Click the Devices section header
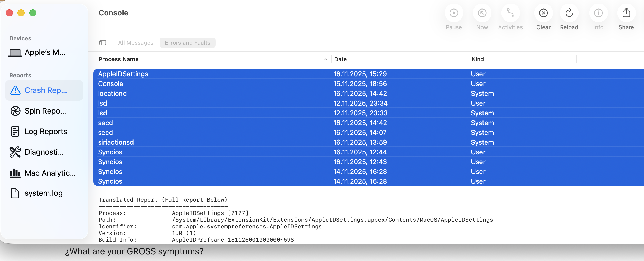Screen dimensions: 644x261 tap(20, 38)
